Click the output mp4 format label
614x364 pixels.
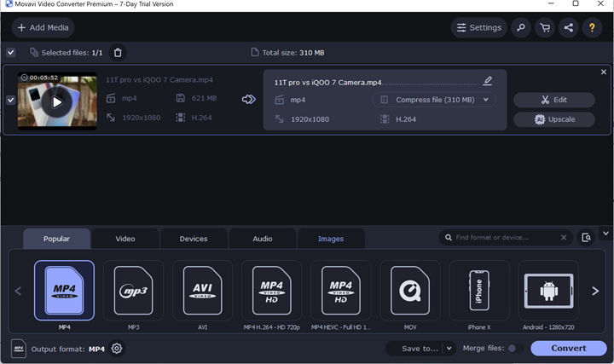click(x=298, y=100)
